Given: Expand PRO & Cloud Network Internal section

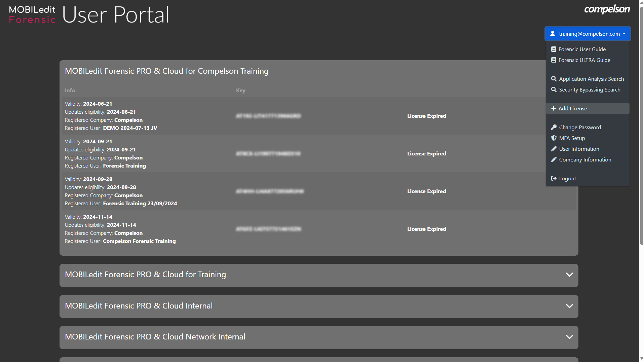Looking at the screenshot, I should 569,337.
